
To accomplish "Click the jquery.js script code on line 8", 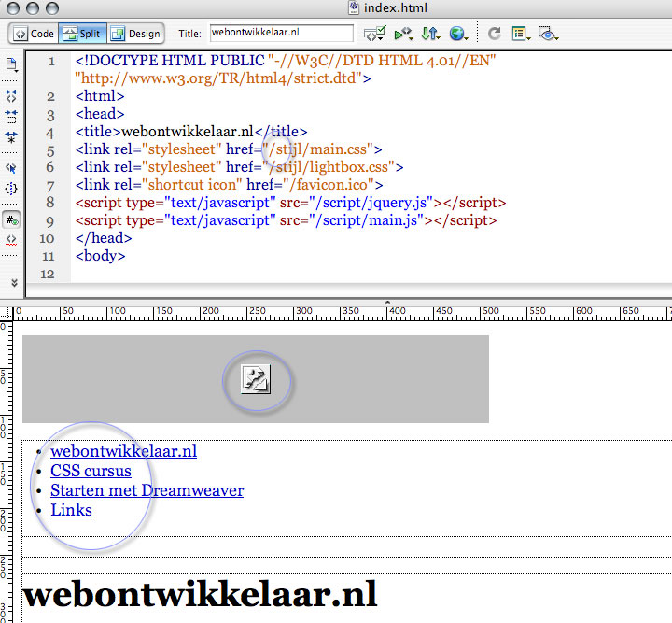I will (290, 203).
